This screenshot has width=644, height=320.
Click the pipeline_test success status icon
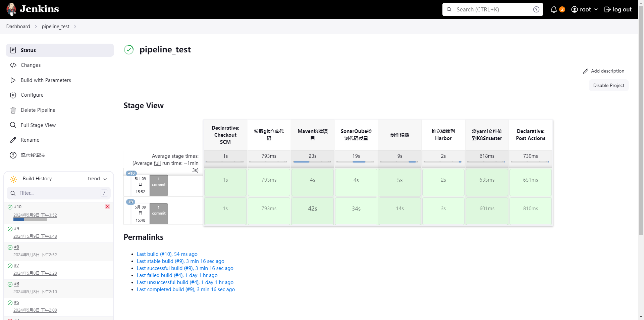point(129,50)
